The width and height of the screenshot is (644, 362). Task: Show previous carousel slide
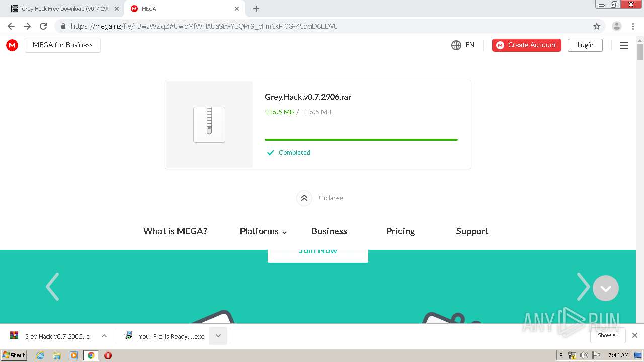tap(52, 287)
